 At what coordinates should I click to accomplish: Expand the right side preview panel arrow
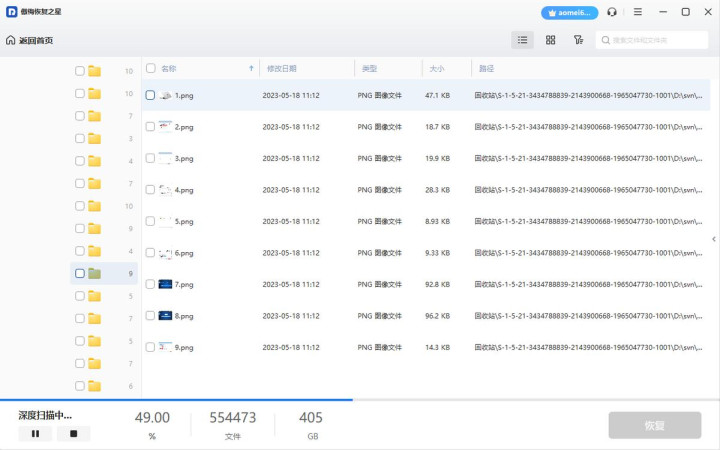click(x=713, y=239)
